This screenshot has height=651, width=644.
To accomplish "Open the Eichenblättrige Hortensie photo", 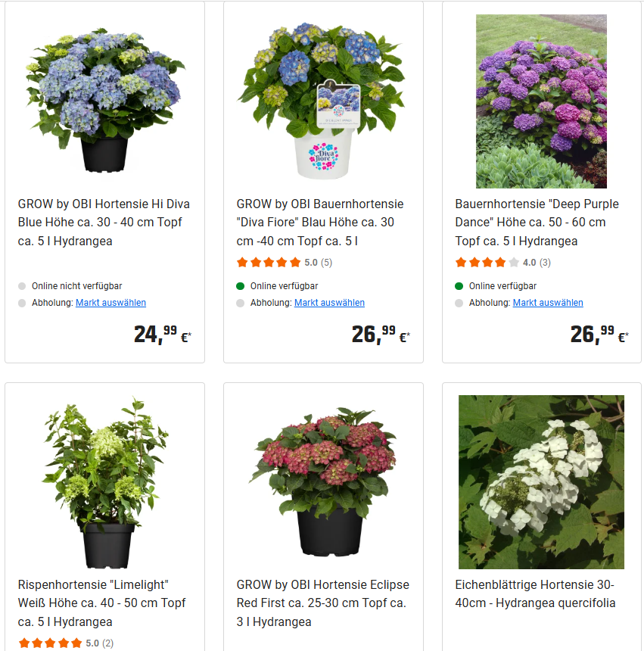I will point(541,482).
